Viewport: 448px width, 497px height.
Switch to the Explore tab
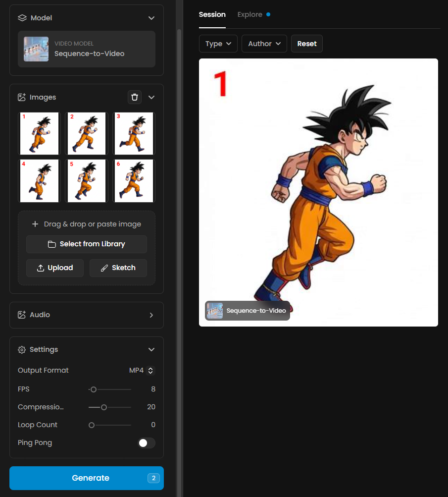tap(250, 14)
